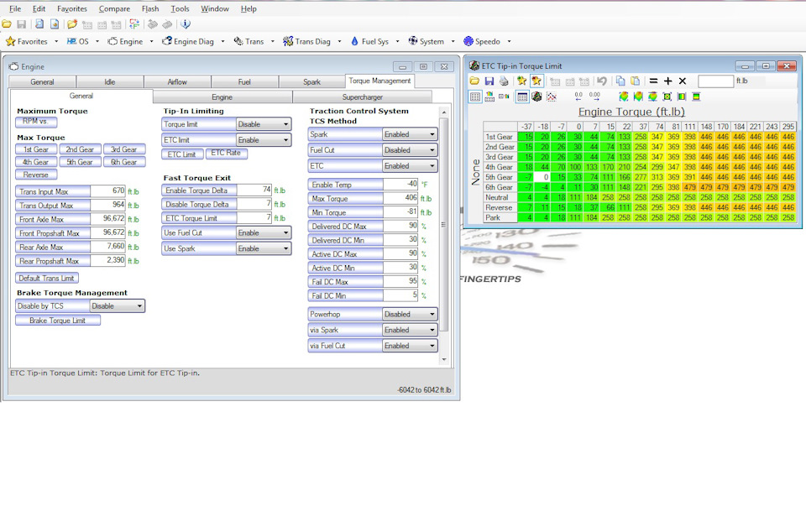Click the decrease decimal places icon
Viewport: 806px width, 532px height.
pos(578,96)
